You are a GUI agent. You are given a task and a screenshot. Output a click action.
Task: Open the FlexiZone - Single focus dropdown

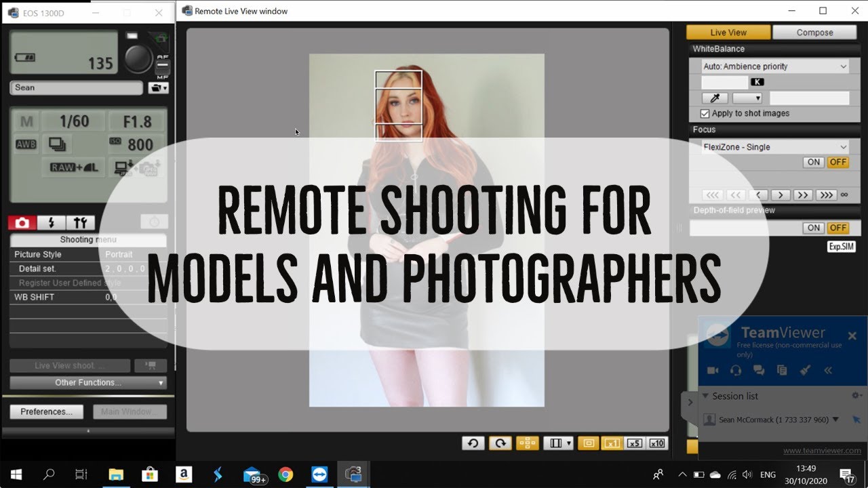[x=775, y=147]
